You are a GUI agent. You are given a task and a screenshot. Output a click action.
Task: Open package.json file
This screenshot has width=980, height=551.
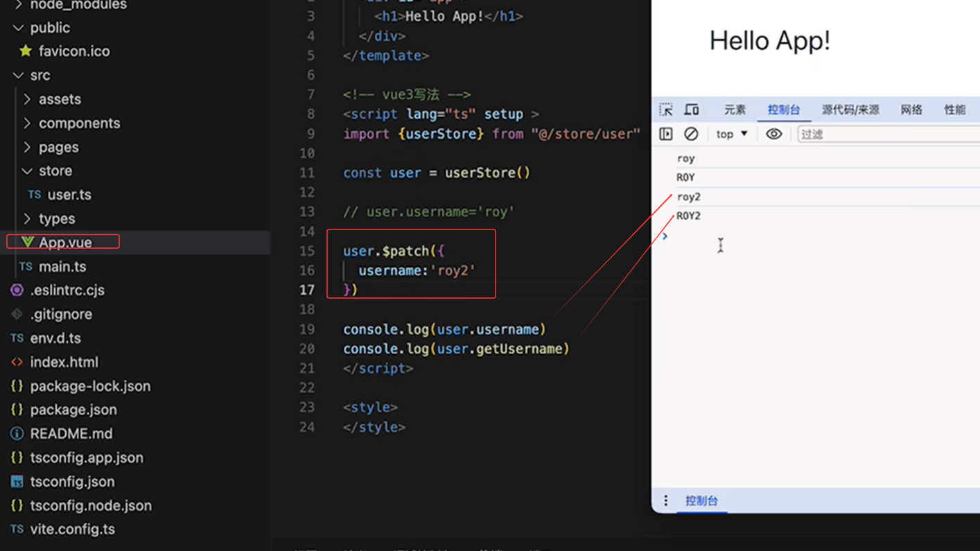pyautogui.click(x=73, y=410)
